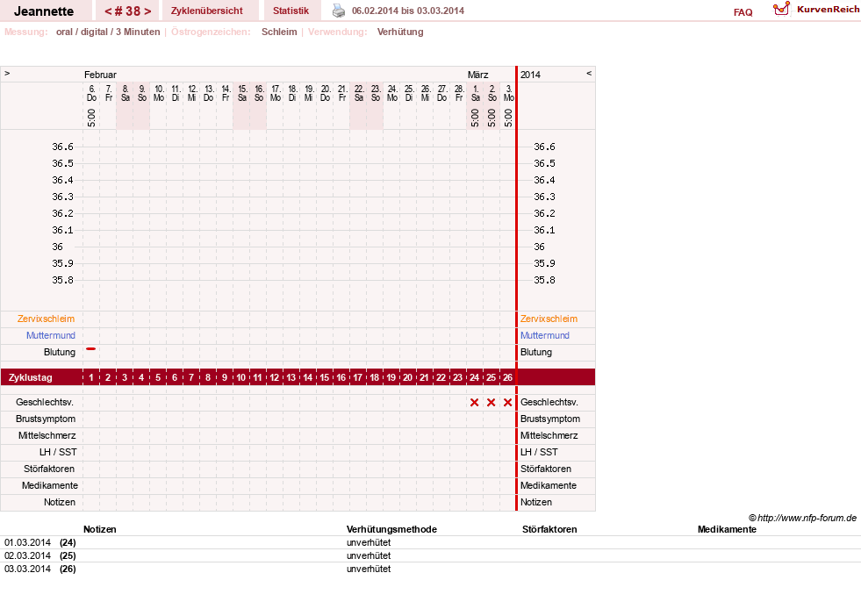861x616 pixels.
Task: Click the date range 06.02.2014 bis 03.03.2014
Action: (408, 11)
